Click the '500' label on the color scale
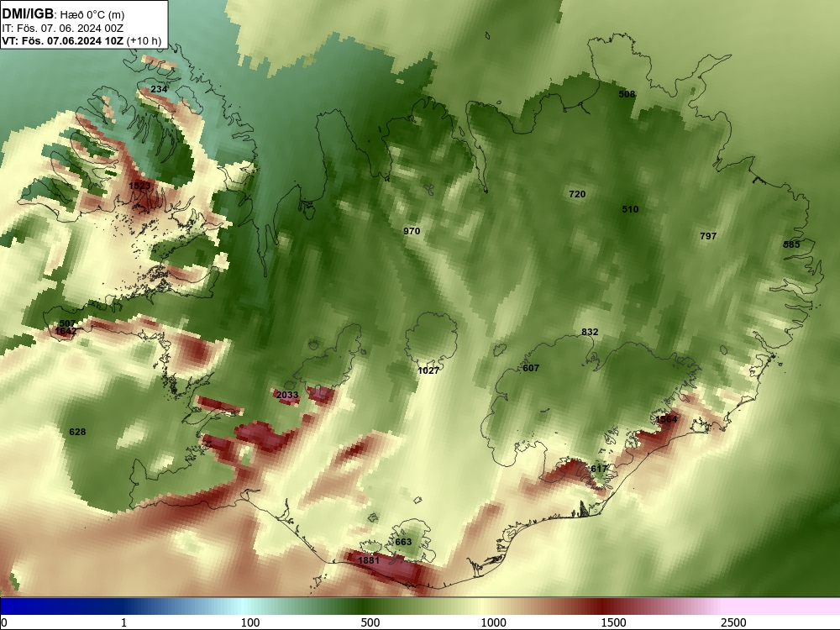Image resolution: width=840 pixels, height=630 pixels. [x=370, y=622]
